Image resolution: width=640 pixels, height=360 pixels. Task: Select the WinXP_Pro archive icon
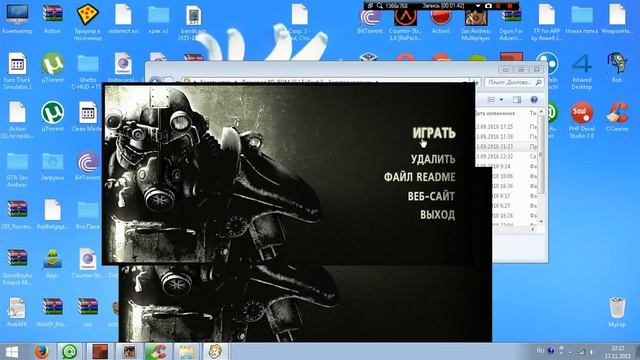pyautogui.click(x=52, y=312)
